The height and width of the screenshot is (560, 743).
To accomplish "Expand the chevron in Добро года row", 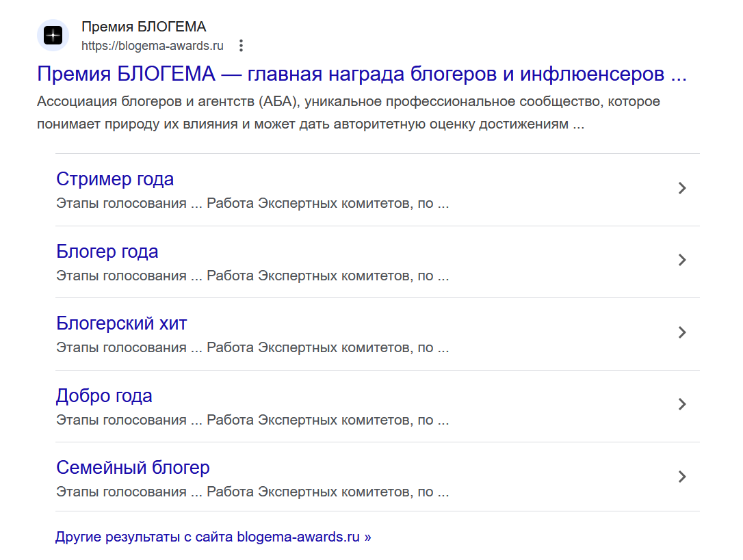I will click(682, 404).
